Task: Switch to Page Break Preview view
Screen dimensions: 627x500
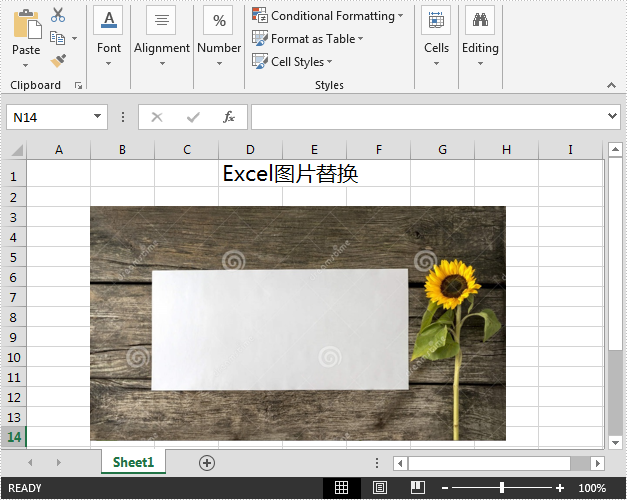Action: [418, 488]
